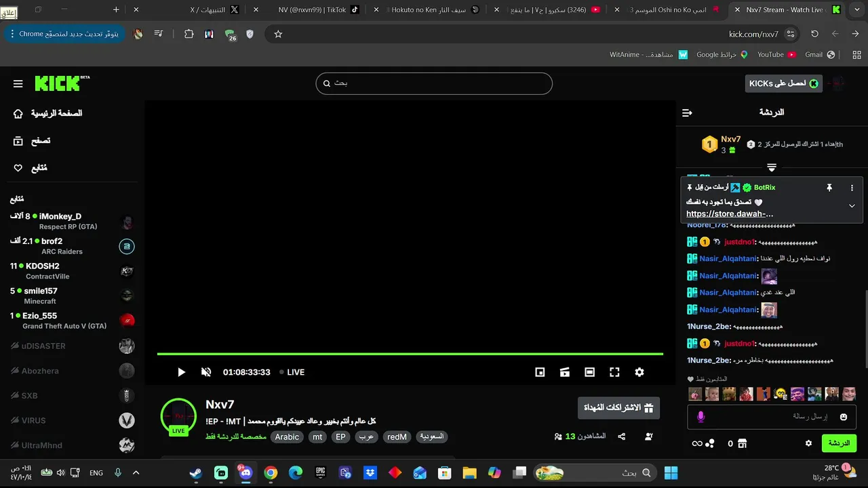Open the emoji picker in chat
The width and height of the screenshot is (868, 488).
point(844,417)
